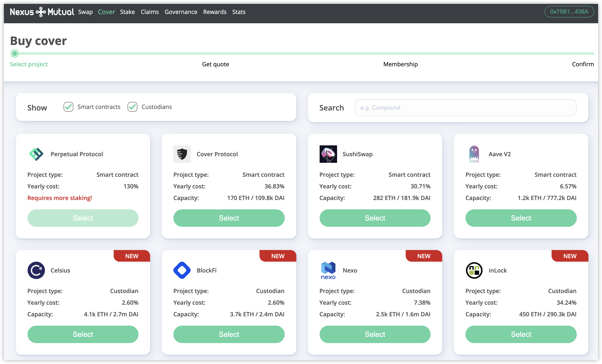Go to Governance
Image resolution: width=602 pixels, height=364 pixels.
181,12
